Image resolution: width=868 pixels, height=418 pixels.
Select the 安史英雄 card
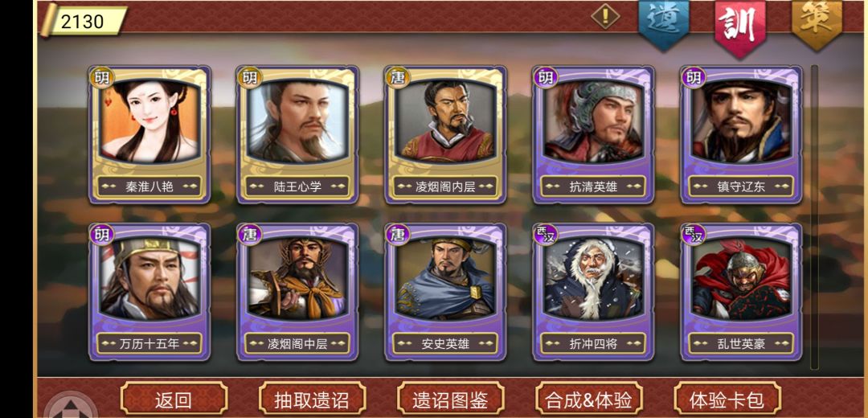445,292
